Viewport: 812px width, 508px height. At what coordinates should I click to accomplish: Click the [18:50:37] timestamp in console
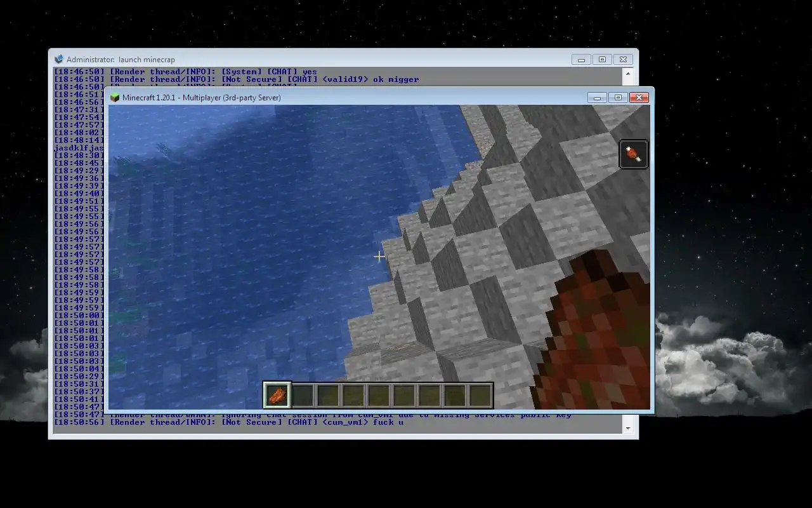click(79, 392)
